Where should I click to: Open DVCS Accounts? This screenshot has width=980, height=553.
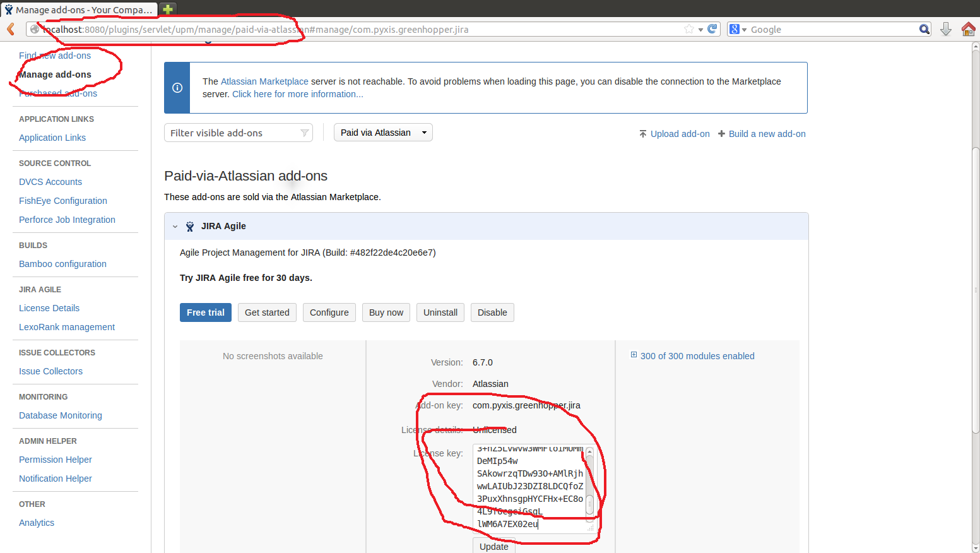50,182
